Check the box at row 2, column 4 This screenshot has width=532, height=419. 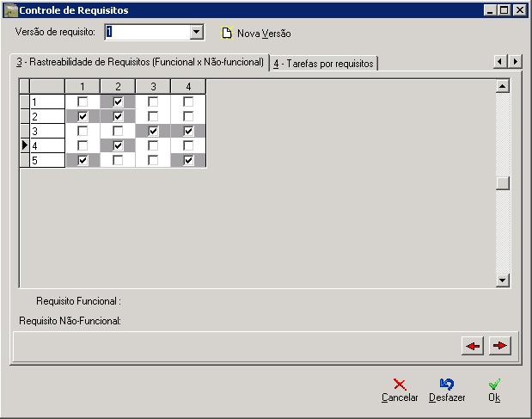coord(188,116)
